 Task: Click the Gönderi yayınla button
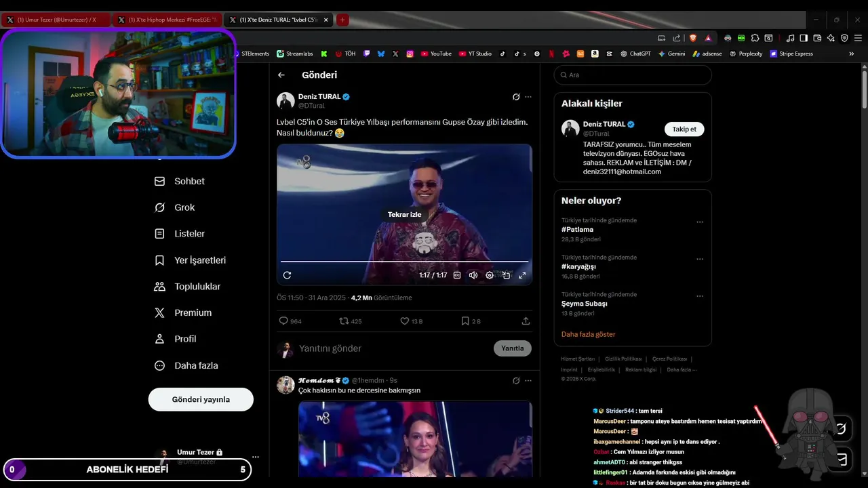[x=201, y=399]
